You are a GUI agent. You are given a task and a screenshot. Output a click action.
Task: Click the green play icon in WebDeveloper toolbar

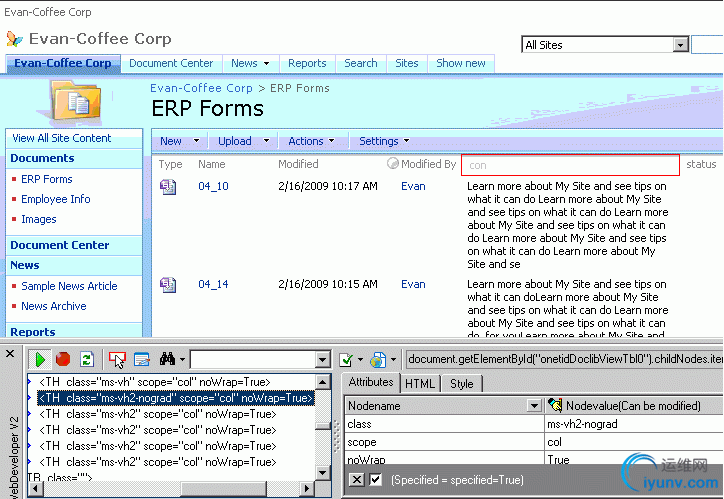click(40, 360)
